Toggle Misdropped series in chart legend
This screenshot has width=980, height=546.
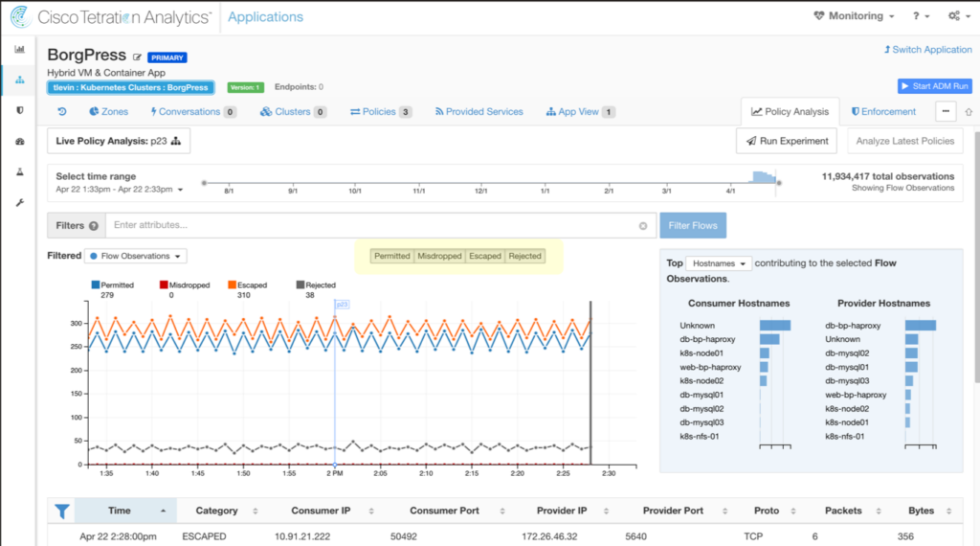pos(185,285)
